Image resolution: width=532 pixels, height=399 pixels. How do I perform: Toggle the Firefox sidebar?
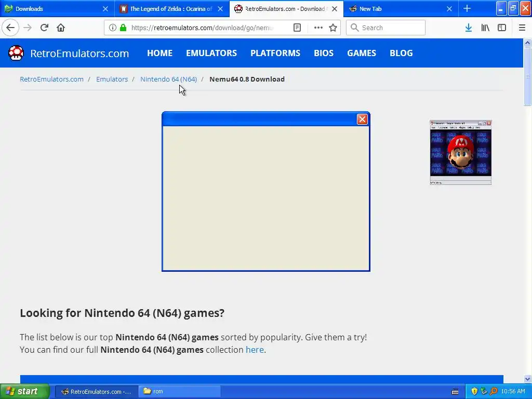point(502,28)
